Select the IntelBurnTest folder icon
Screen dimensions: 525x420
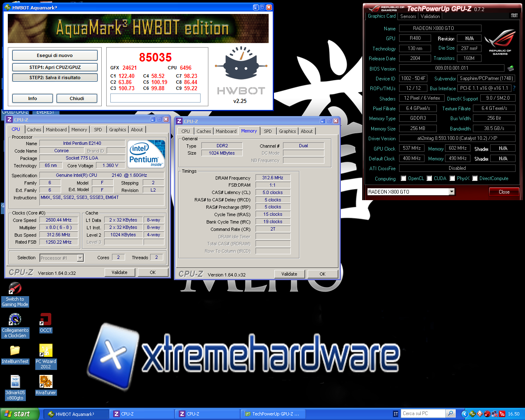click(x=15, y=354)
